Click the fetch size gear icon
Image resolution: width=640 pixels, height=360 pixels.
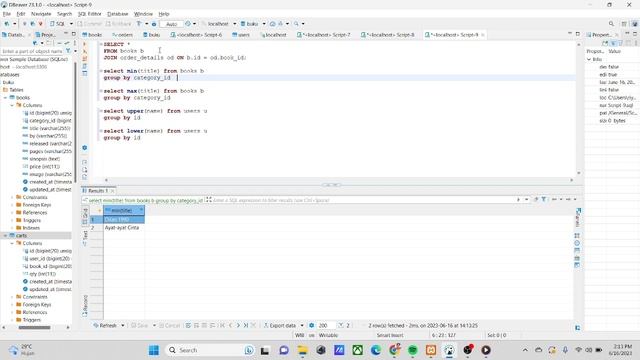(311, 325)
